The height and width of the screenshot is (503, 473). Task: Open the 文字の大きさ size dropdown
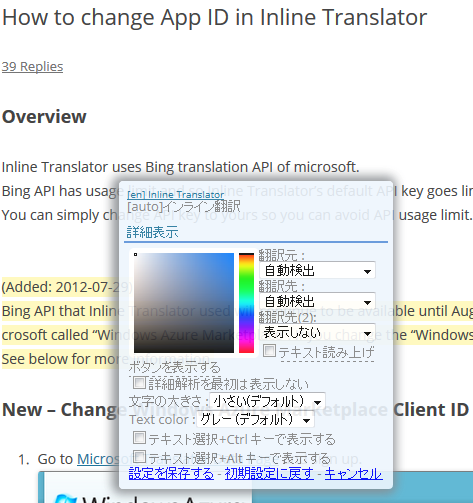click(267, 401)
